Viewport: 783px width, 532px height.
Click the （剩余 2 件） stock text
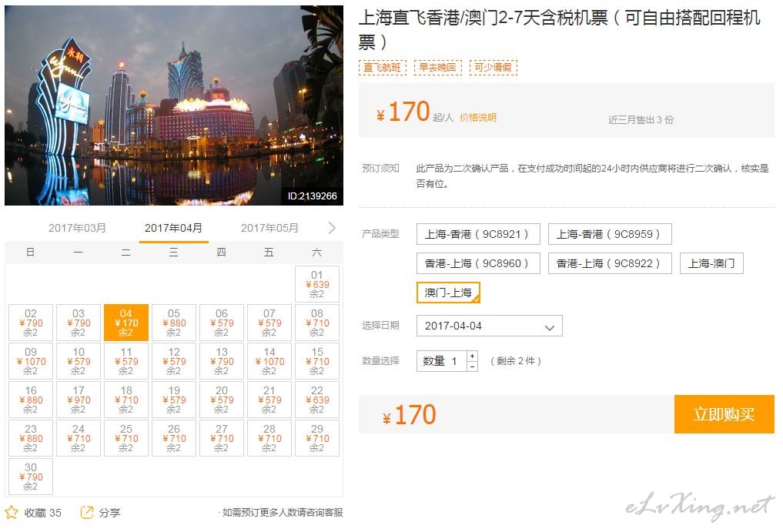click(516, 361)
